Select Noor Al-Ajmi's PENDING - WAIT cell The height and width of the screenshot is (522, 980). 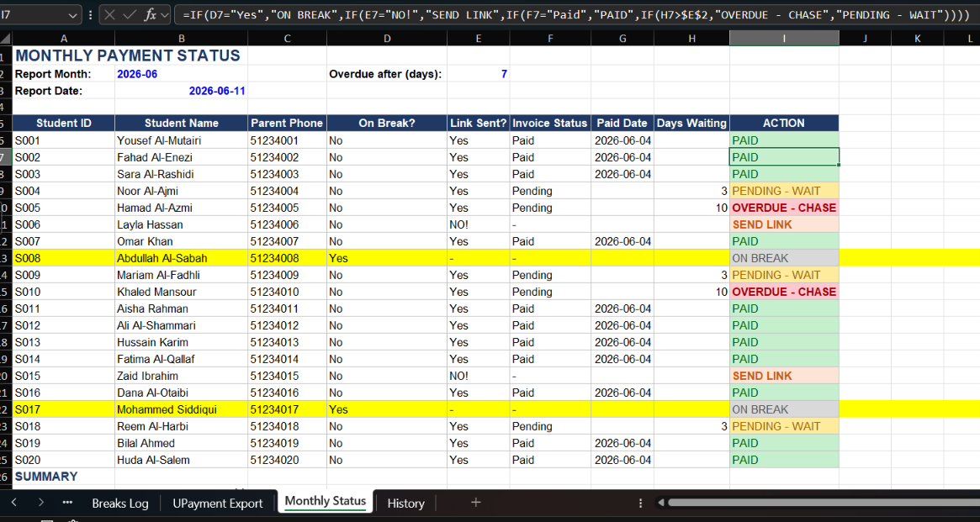coord(784,191)
